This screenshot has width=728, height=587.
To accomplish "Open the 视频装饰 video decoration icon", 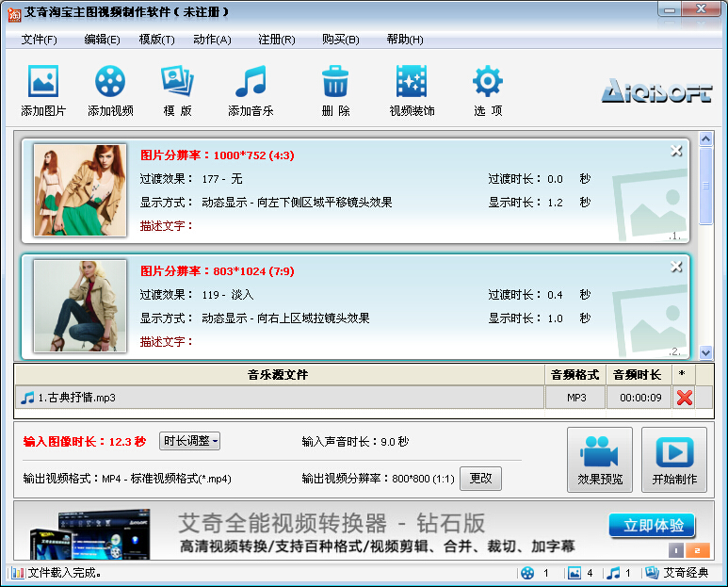I will pos(412,81).
